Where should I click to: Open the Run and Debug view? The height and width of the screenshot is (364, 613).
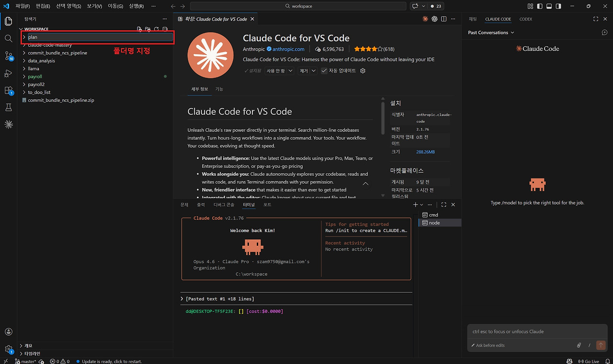coord(8,73)
